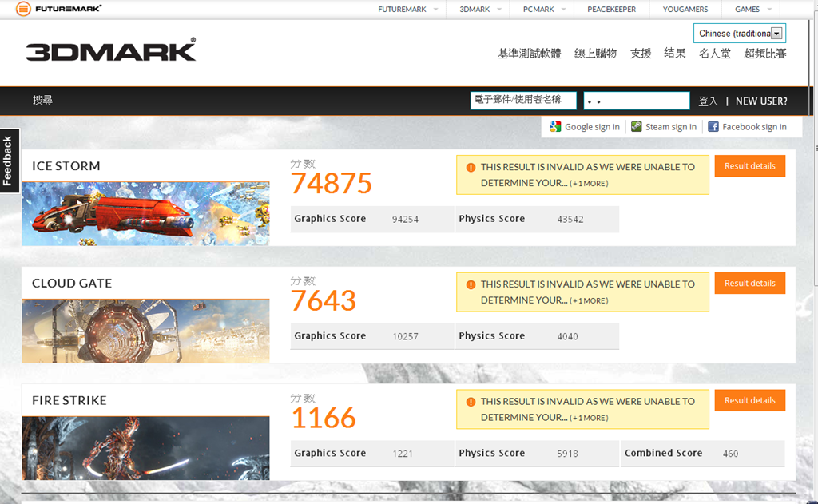
Task: Click the NEW USER? link
Action: (x=761, y=101)
